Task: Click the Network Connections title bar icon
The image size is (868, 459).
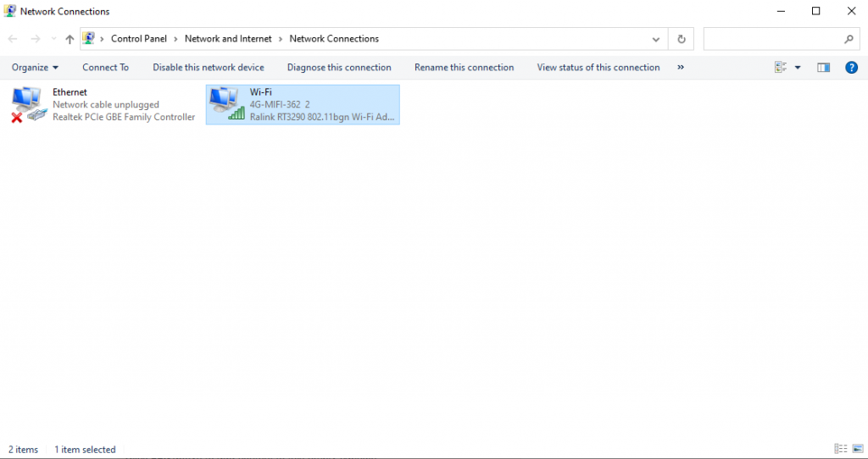Action: (9, 10)
